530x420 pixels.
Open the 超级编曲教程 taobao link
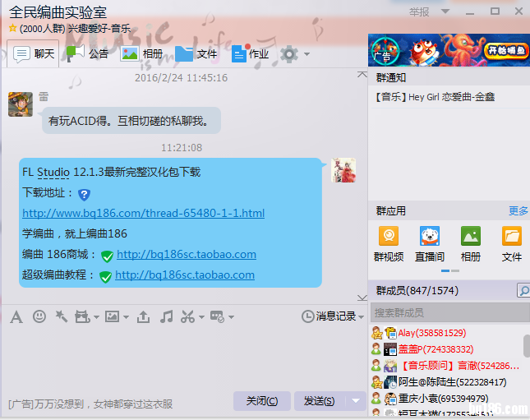point(185,275)
